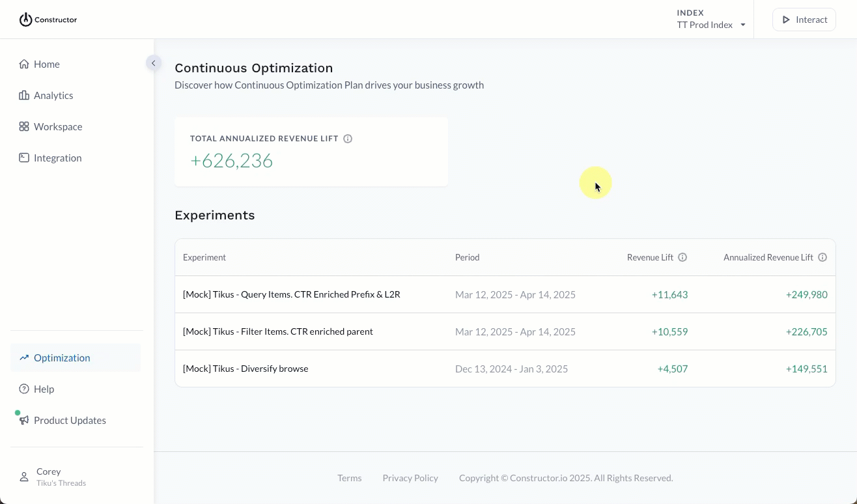
Task: Click the +249,980 annualized value
Action: (x=807, y=294)
